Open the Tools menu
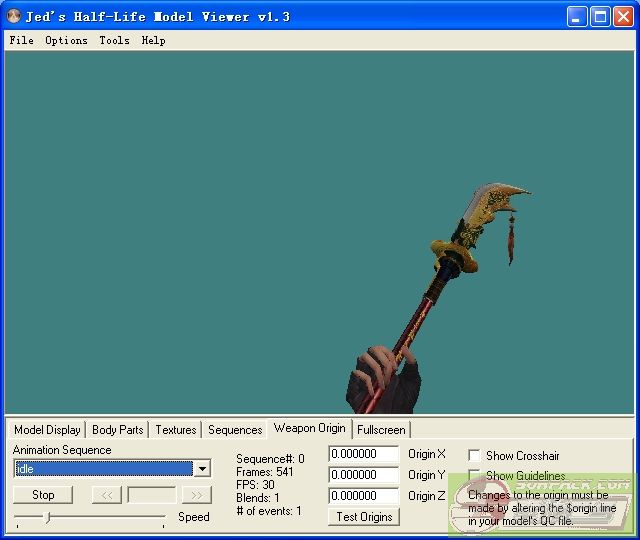Viewport: 640px width, 540px height. 114,40
